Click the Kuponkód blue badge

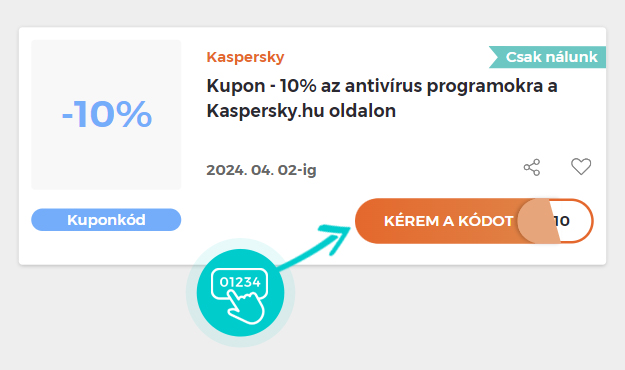tap(106, 220)
